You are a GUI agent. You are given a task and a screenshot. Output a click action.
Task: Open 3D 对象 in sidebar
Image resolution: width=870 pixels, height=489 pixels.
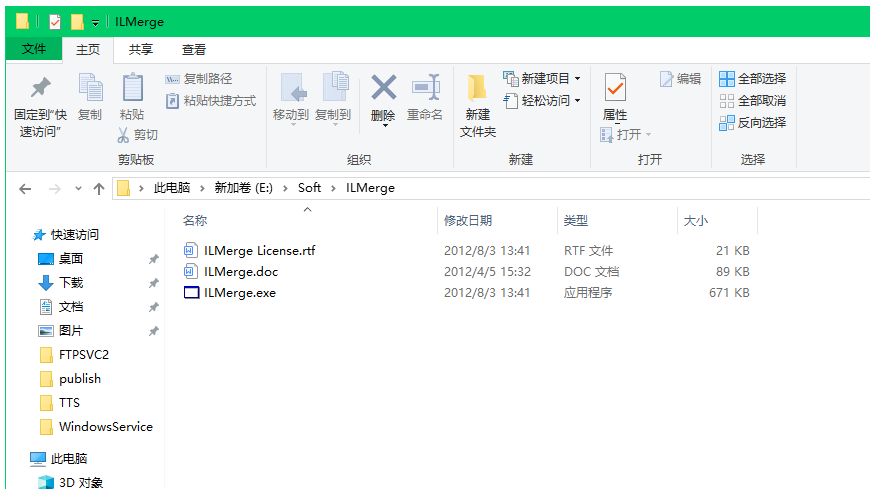(x=81, y=482)
